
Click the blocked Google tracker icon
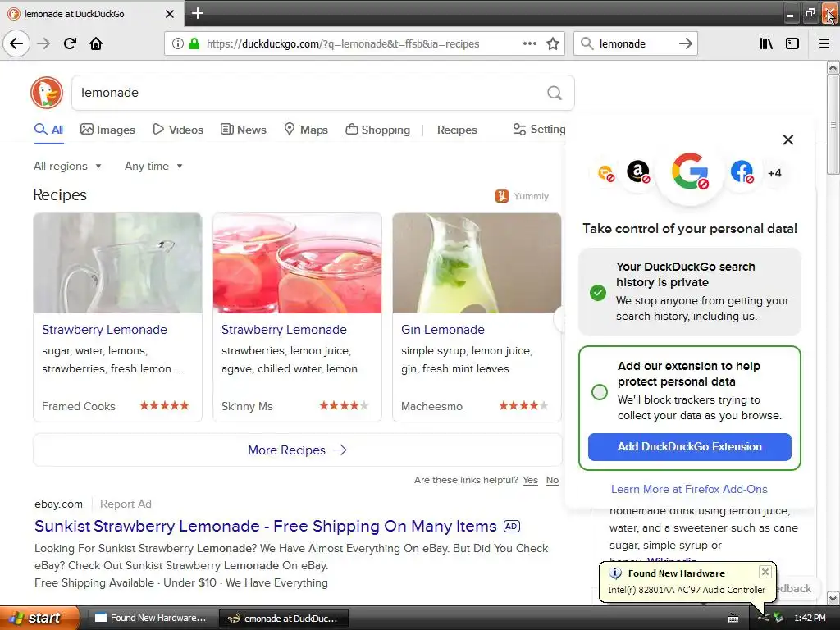pyautogui.click(x=690, y=171)
